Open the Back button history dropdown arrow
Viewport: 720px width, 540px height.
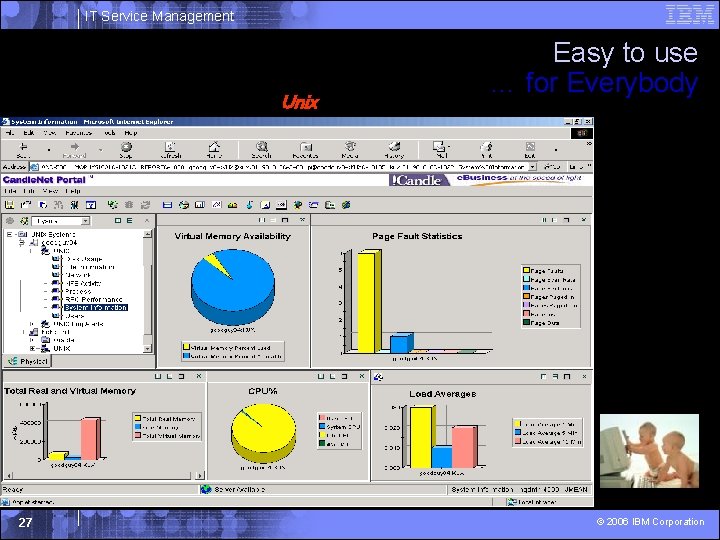(49, 150)
